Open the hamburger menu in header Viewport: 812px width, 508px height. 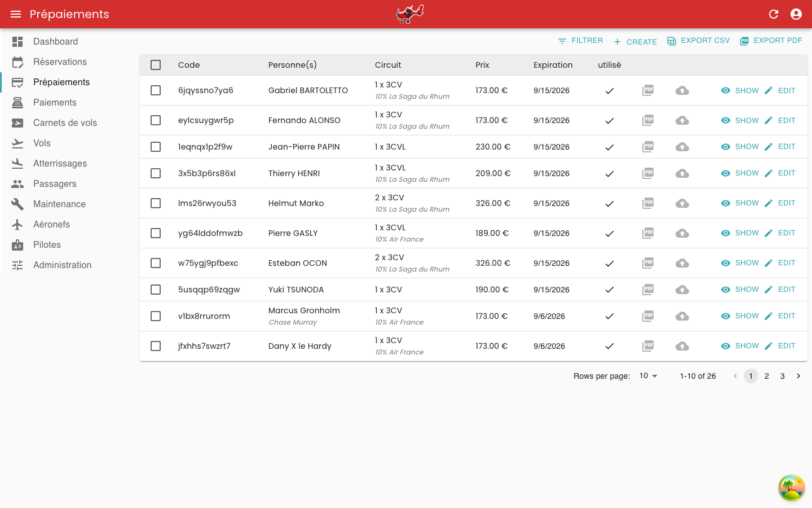(16, 14)
